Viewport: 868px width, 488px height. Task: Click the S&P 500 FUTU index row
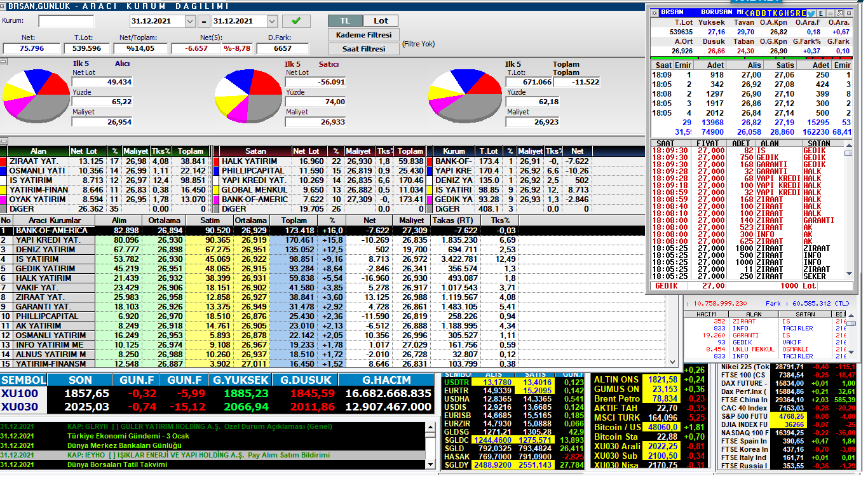(787, 416)
